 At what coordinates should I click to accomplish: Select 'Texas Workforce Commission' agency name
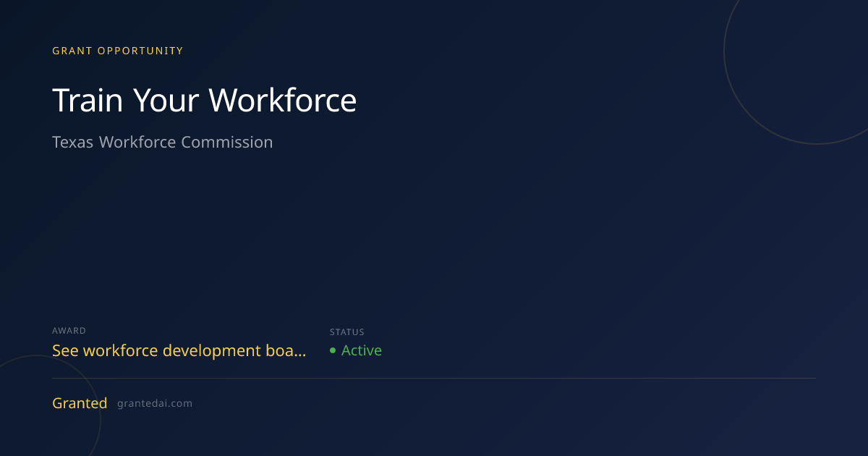[x=163, y=142]
